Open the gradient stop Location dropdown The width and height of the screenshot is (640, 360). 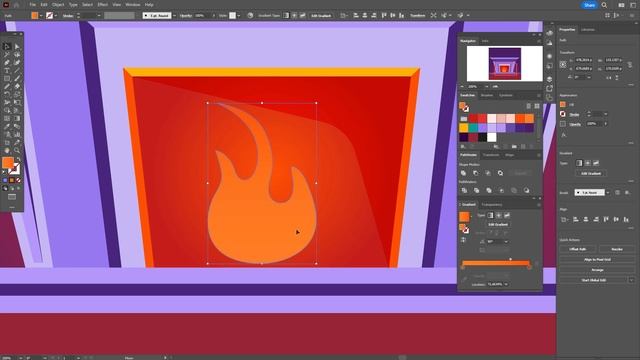[506, 284]
